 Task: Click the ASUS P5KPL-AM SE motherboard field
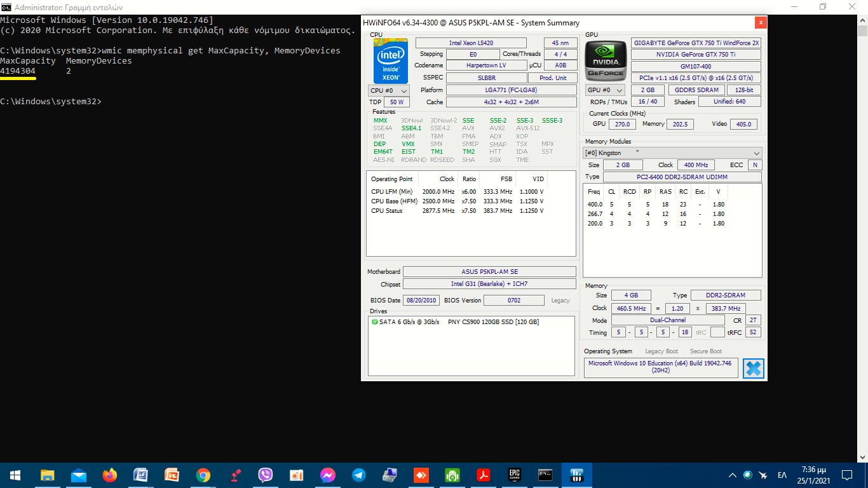[x=489, y=272]
